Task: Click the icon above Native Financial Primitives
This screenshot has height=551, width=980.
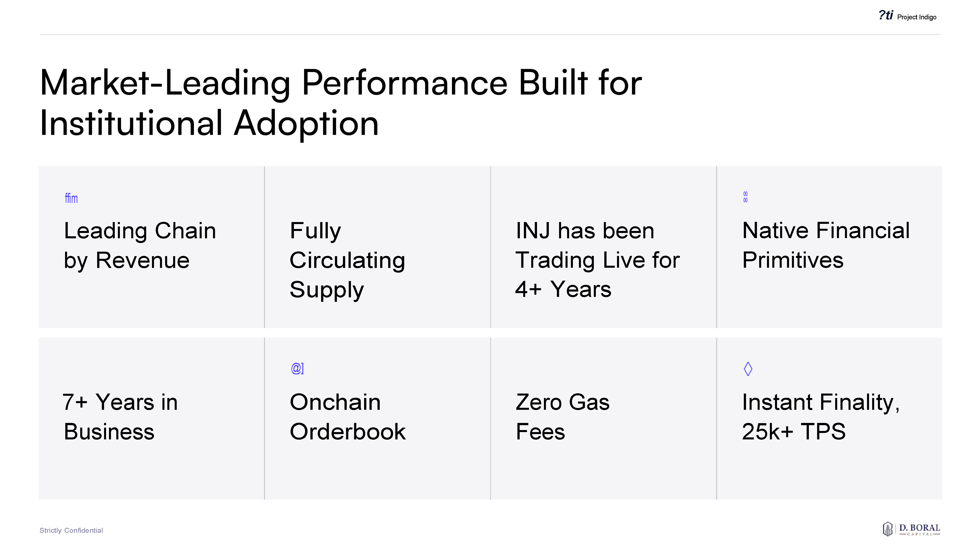Action: point(745,197)
